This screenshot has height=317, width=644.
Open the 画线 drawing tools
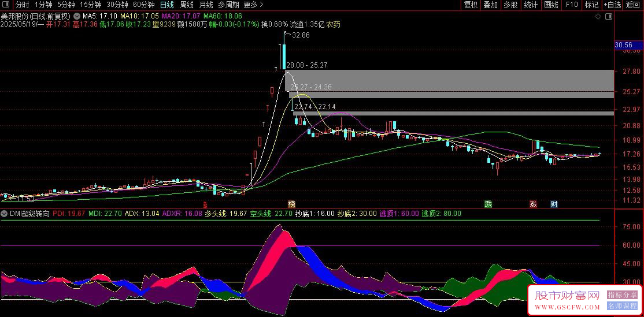point(551,5)
